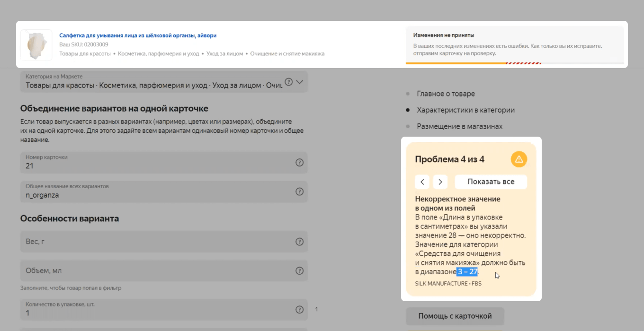Expand the "Категория на Маркете" dropdown

pyautogui.click(x=299, y=81)
